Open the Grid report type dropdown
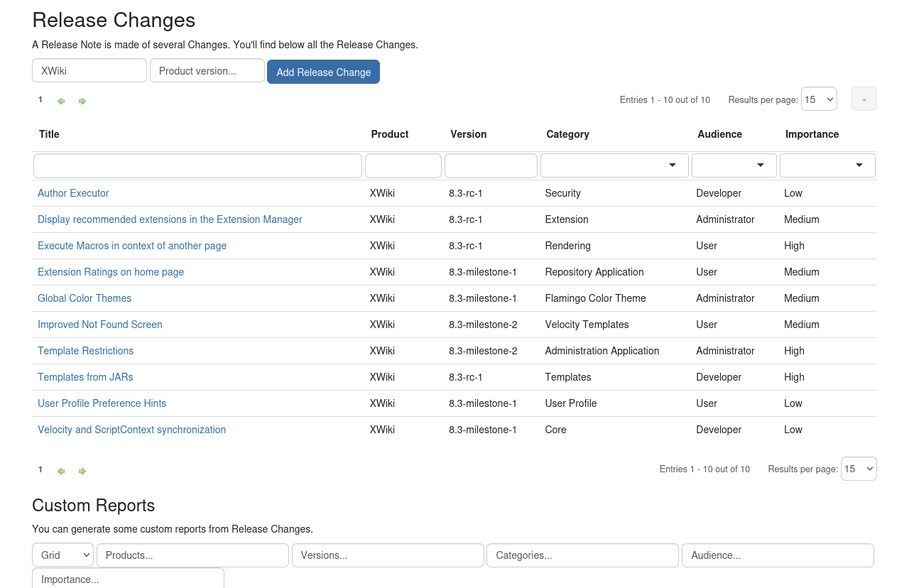This screenshot has width=909, height=588. pos(62,555)
